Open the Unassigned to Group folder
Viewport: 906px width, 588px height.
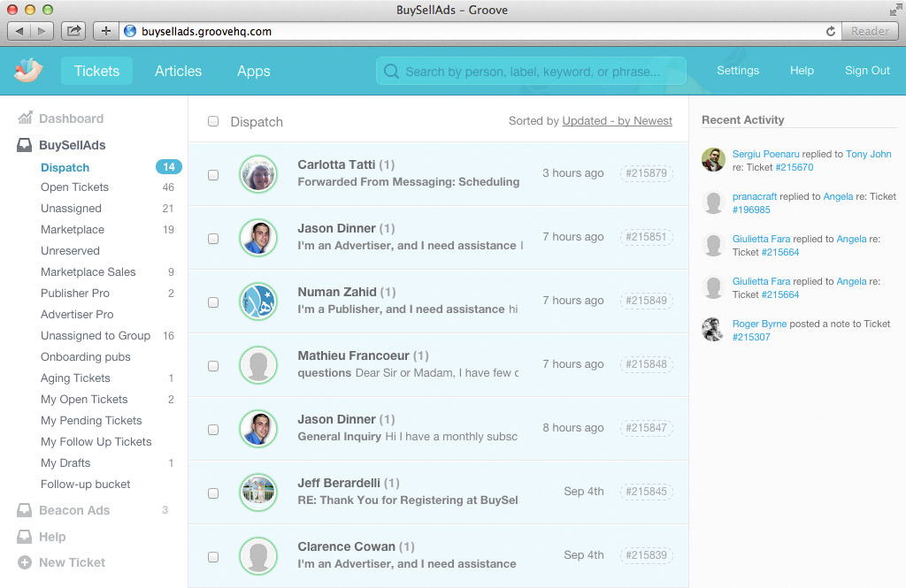click(96, 336)
